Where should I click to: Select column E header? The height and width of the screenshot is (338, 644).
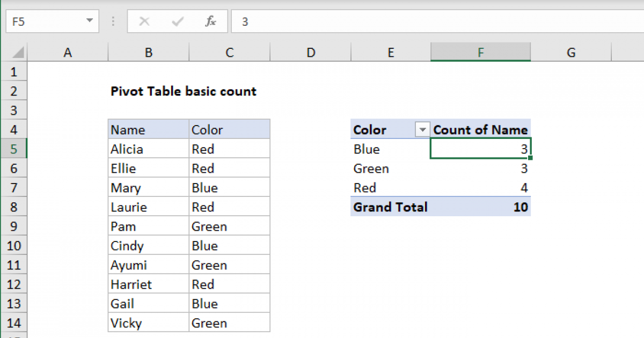[391, 53]
